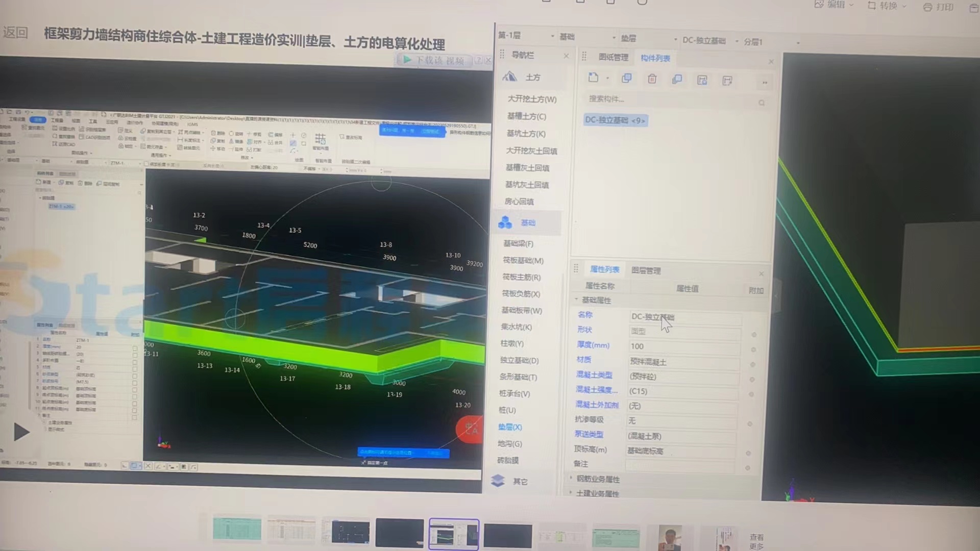Switch to 图纸管理 tab
This screenshot has height=551, width=980.
[x=611, y=57]
